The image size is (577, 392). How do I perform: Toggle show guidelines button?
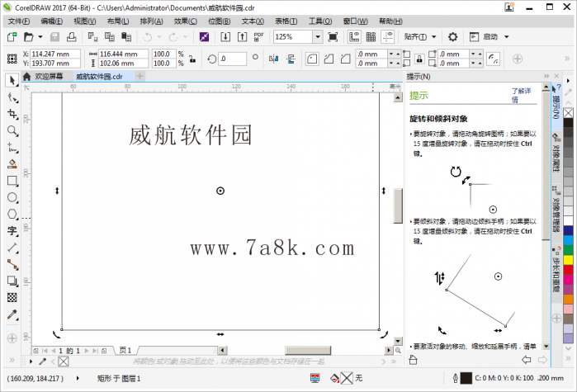387,37
